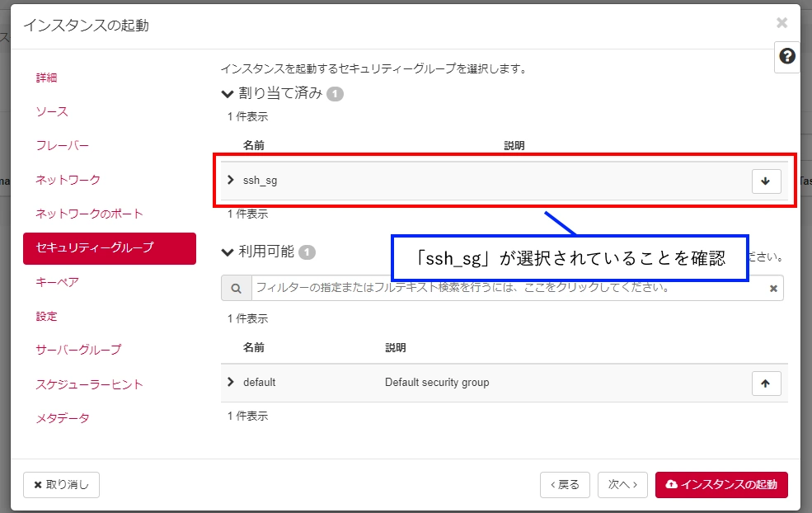The image size is (812, 513).
Task: Focus the security group filter text field
Action: coord(507,288)
